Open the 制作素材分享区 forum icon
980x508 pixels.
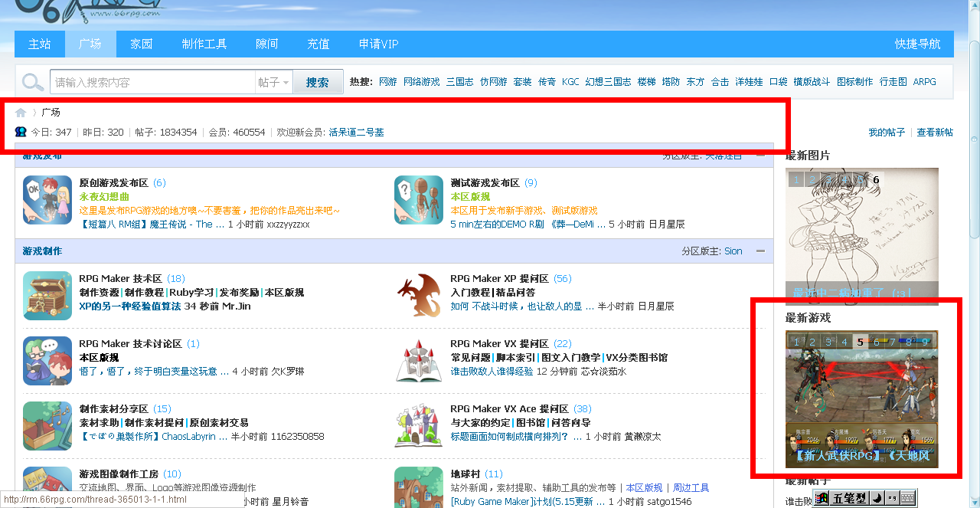pos(47,426)
